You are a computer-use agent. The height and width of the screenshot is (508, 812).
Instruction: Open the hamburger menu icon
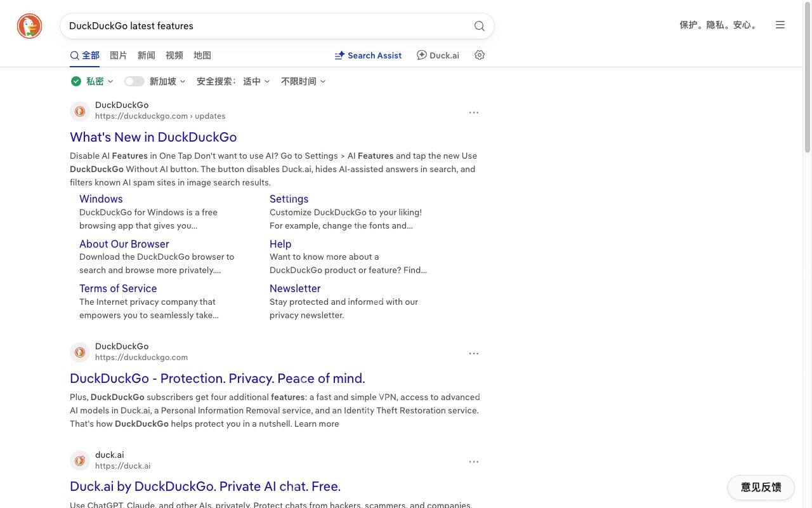pos(780,25)
